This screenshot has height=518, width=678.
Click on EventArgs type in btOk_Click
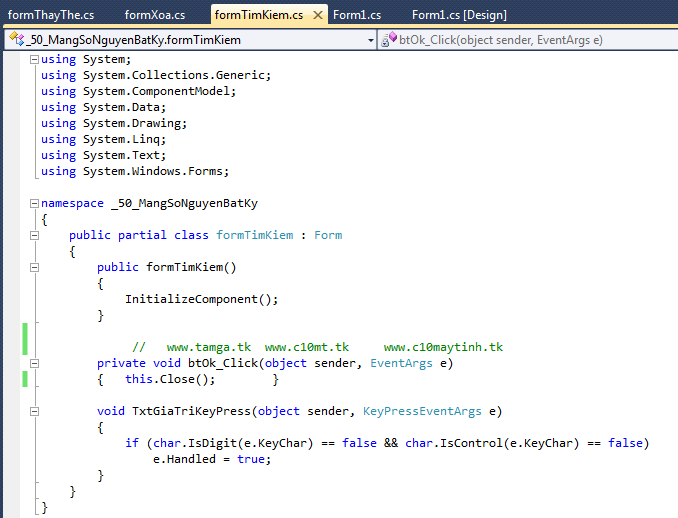pyautogui.click(x=401, y=363)
